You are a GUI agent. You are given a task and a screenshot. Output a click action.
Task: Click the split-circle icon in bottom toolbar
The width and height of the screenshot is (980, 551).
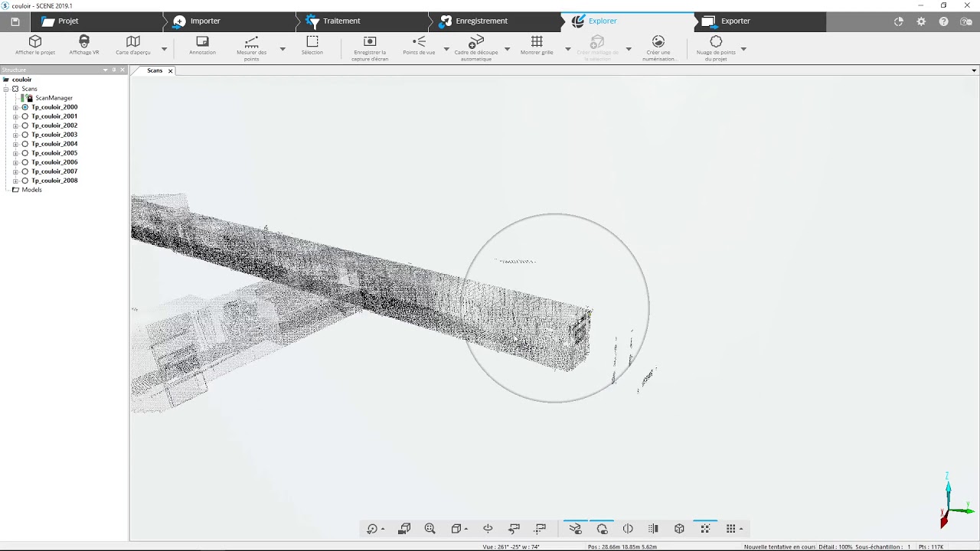(x=628, y=529)
